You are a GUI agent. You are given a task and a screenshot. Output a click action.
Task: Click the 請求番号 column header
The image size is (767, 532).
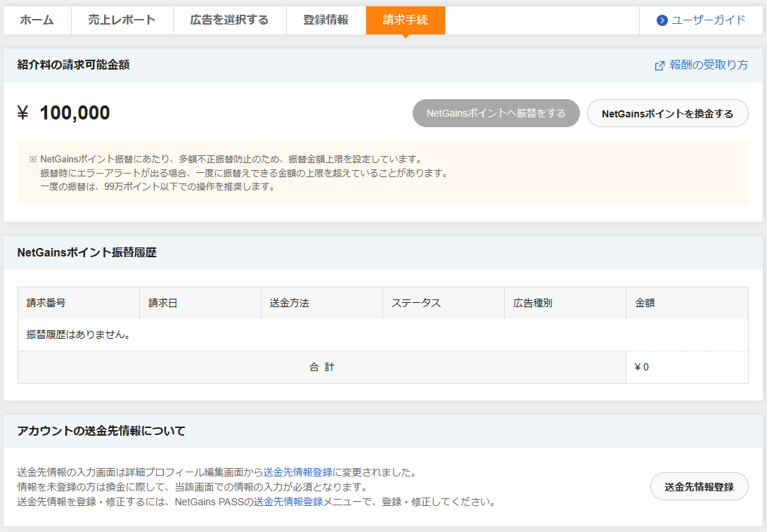pyautogui.click(x=46, y=303)
